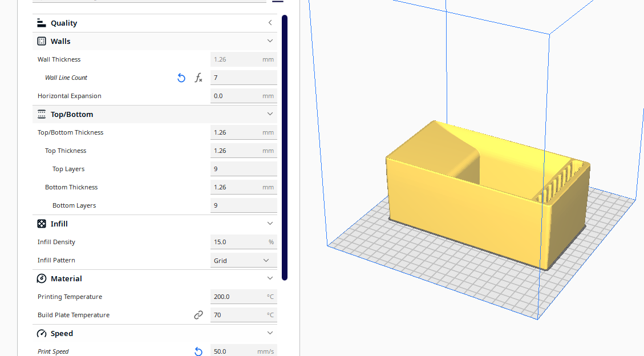Click the 'Print Speed' label
This screenshot has width=644, height=356.
(53, 351)
